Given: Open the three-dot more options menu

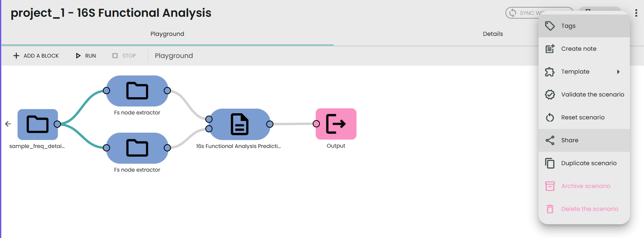Looking at the screenshot, I should 636,13.
